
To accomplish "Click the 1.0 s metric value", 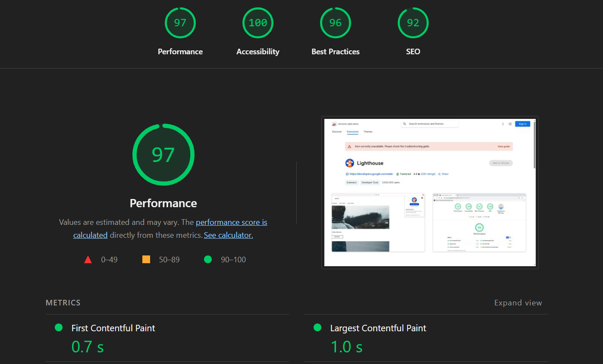I will pos(346,347).
